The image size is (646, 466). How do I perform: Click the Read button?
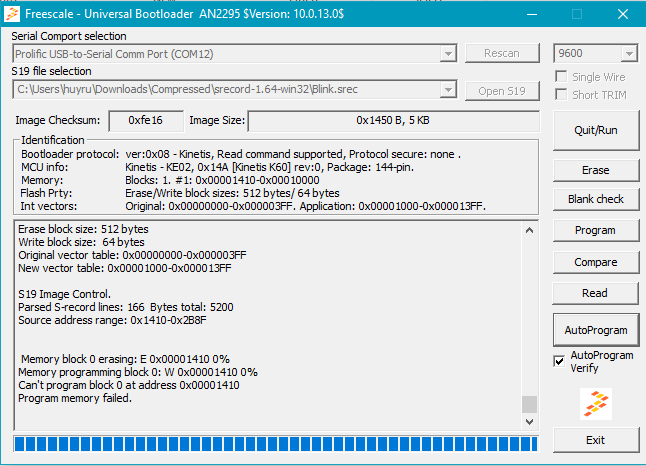click(x=596, y=293)
